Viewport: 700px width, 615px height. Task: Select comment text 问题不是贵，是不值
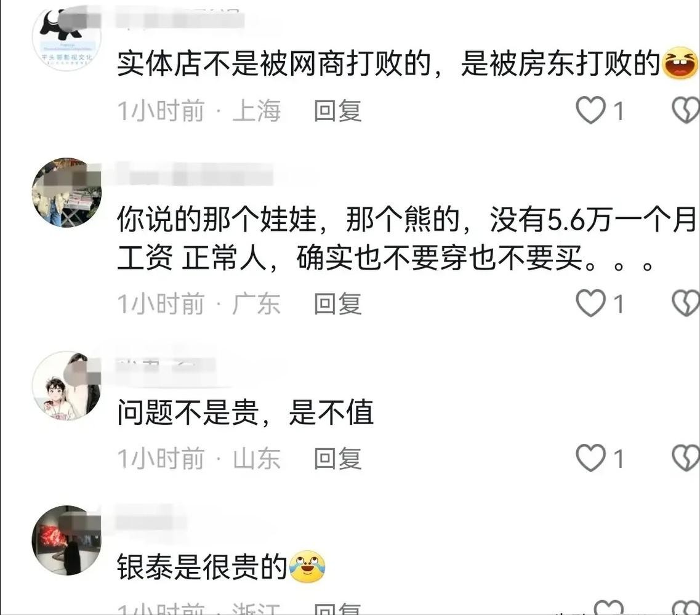[245, 412]
